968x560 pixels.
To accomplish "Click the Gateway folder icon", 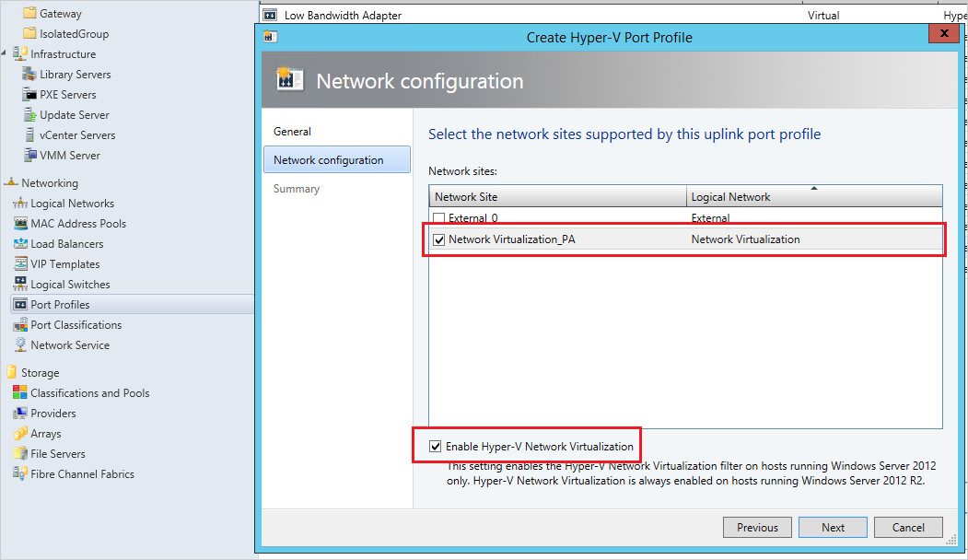I will tap(29, 13).
